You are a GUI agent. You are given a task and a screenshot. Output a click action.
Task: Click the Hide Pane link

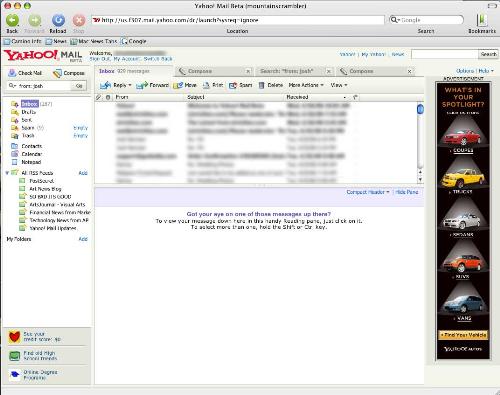pos(407,192)
